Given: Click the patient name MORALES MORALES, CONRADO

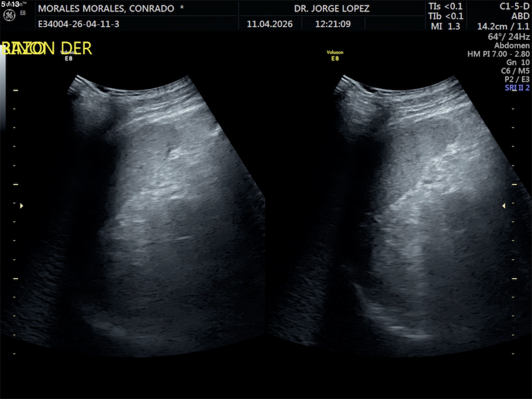Looking at the screenshot, I should pyautogui.click(x=106, y=8).
